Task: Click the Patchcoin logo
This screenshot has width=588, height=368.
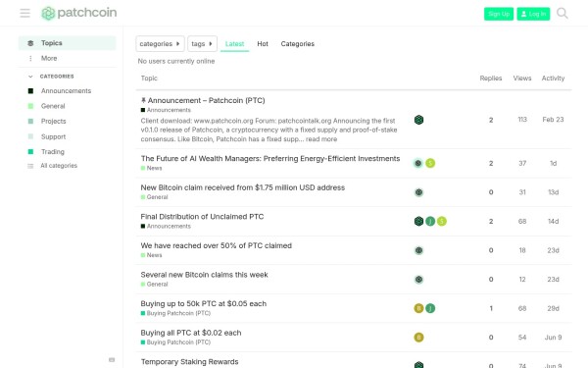Action: 78,13
